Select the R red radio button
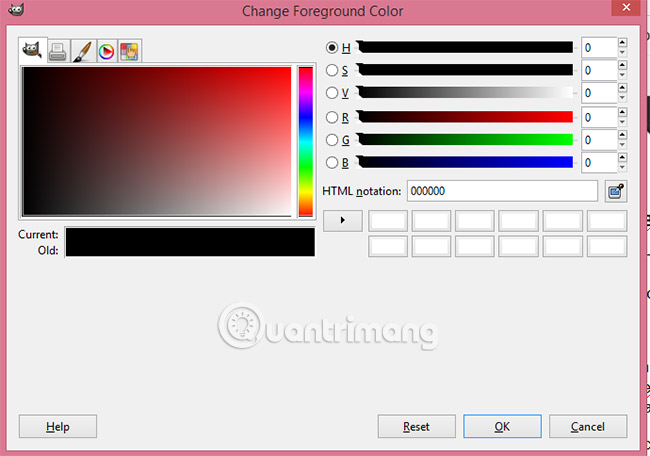650x456 pixels. [332, 117]
